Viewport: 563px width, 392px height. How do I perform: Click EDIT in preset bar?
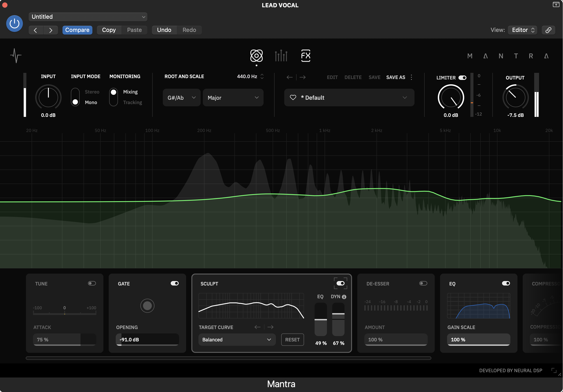332,77
